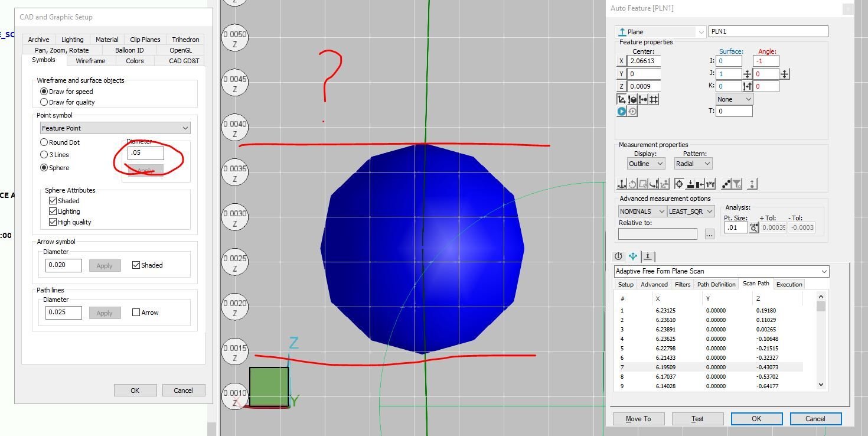The height and width of the screenshot is (436, 868).
Task: Switch to the Colors tab
Action: tap(135, 61)
